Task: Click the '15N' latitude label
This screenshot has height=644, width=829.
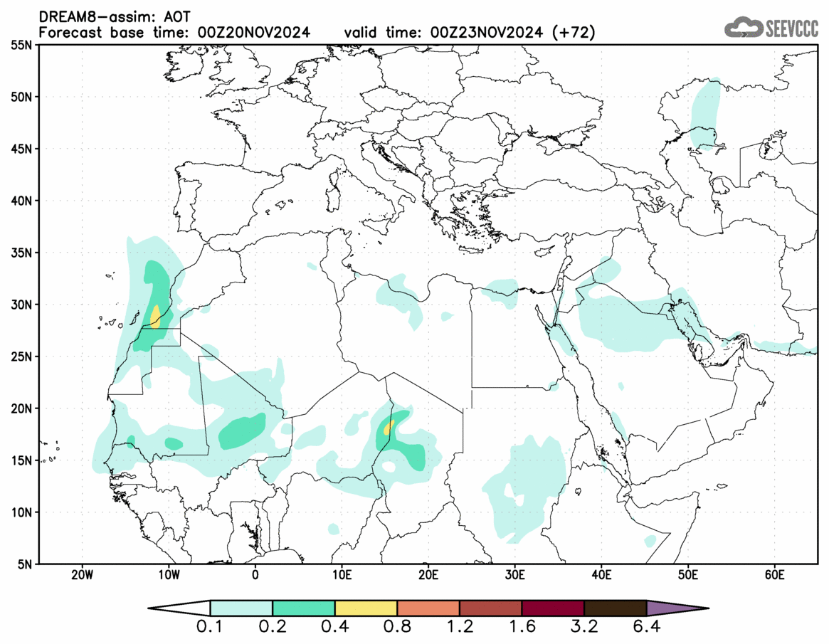Action: coord(21,460)
